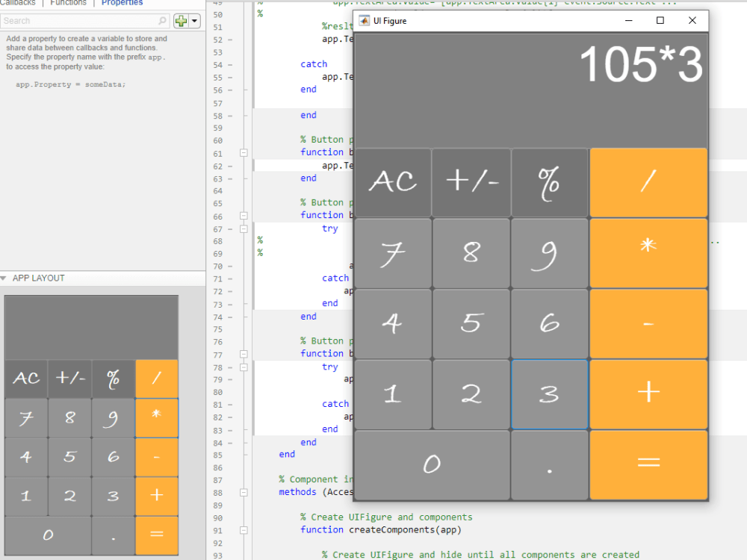Switch to the Callbacks tab

click(17, 2)
